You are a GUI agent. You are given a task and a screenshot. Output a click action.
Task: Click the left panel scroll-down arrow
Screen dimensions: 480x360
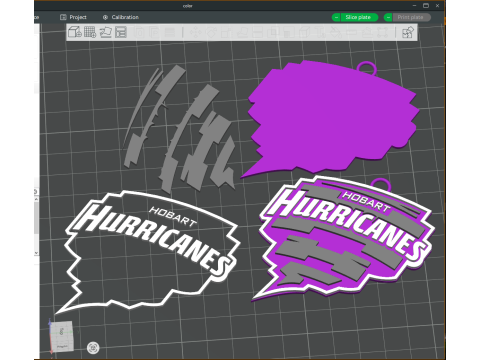36,253
